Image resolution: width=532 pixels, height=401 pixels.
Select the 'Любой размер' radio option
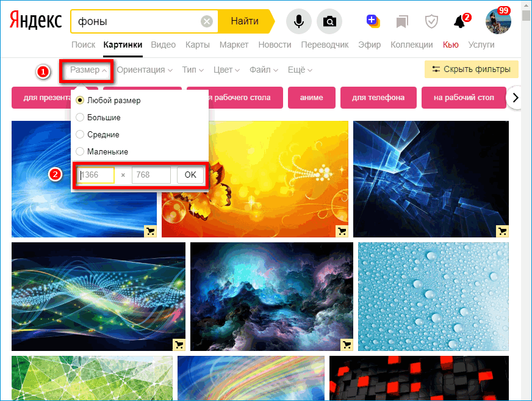pyautogui.click(x=80, y=100)
